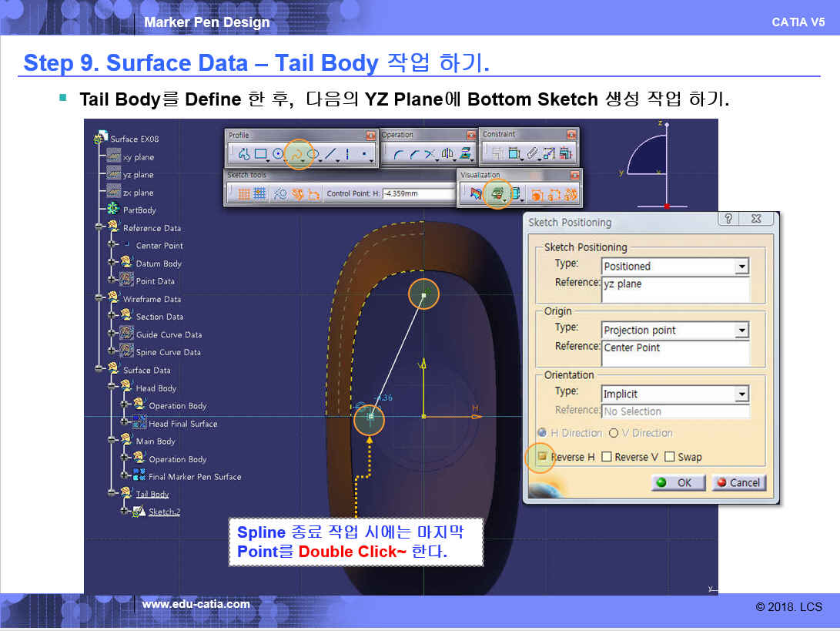
Task: Toggle the Grid icon in Sketch tools
Action: (x=243, y=194)
